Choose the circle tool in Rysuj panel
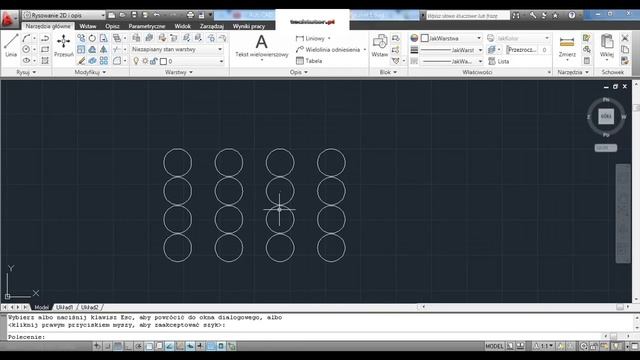640x360 pixels. coord(26,49)
